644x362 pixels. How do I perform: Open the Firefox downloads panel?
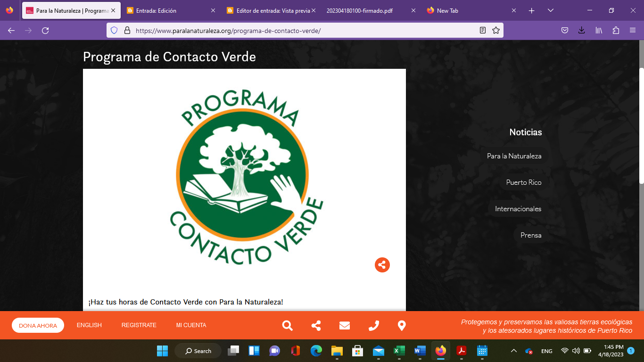(582, 30)
